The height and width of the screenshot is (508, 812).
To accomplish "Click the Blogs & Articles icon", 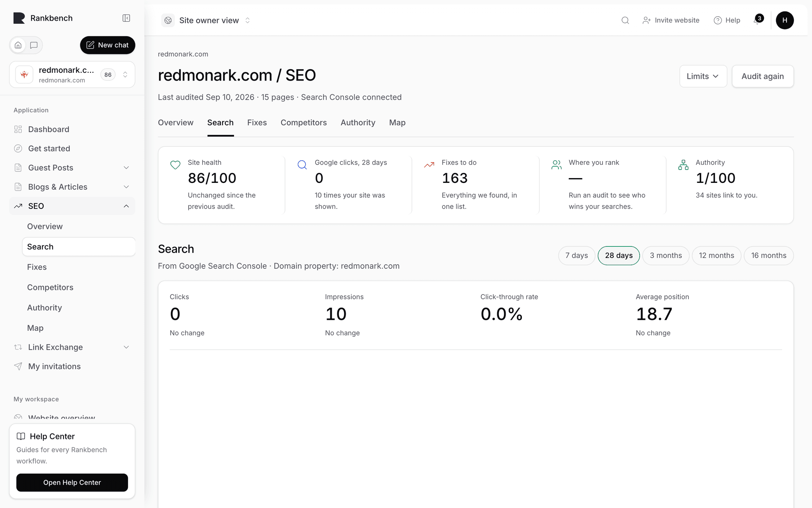I will [18, 187].
